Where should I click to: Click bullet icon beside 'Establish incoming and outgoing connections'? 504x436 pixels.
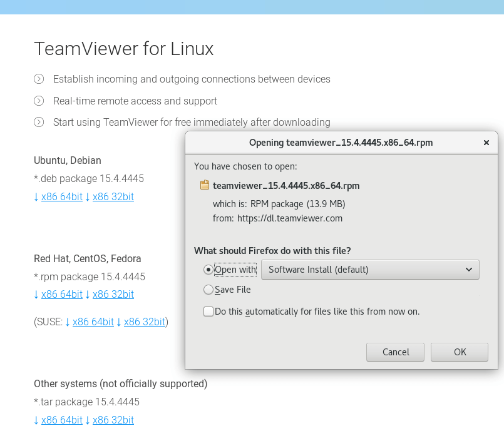tap(39, 79)
